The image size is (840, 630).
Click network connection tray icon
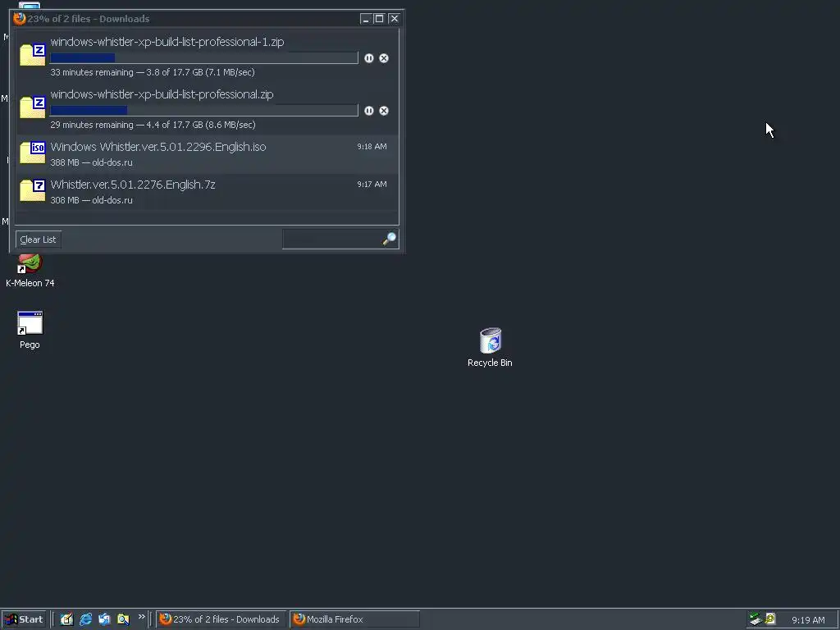[756, 619]
